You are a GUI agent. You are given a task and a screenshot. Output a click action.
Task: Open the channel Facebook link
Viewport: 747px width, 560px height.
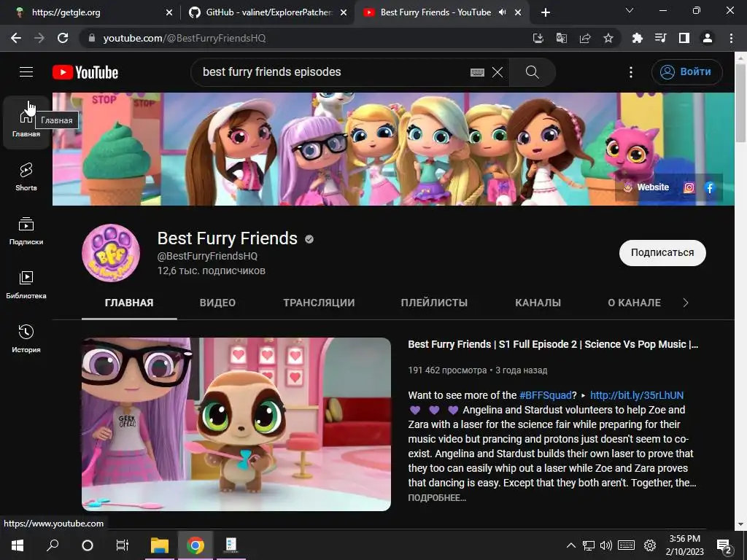709,187
